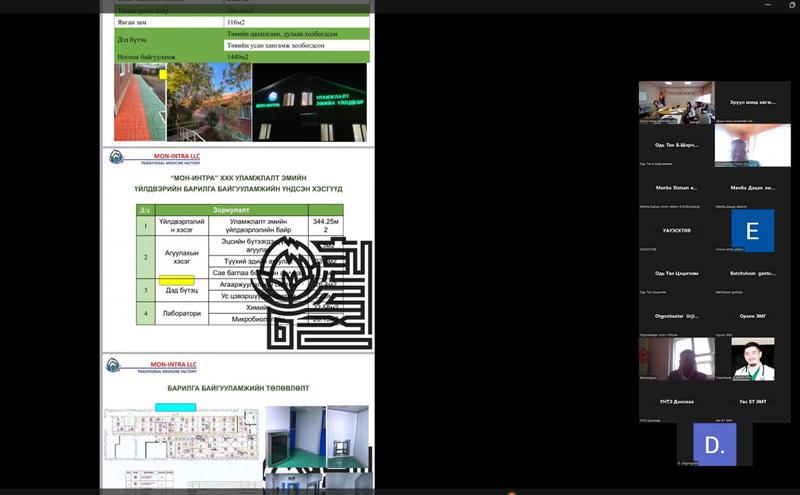Select the 'Ус БТ ЭМТ' participant tile
This screenshot has width=800, height=495.
pos(752,402)
